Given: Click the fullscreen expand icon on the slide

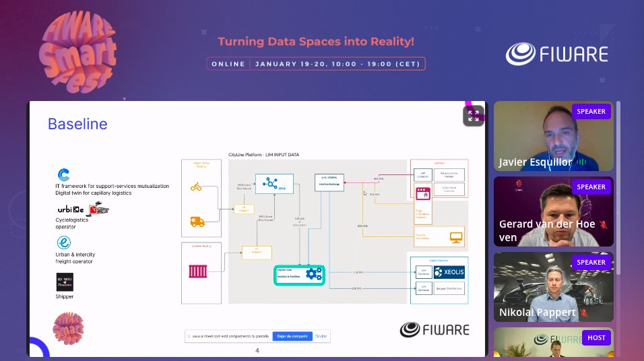Looking at the screenshot, I should click(x=473, y=117).
